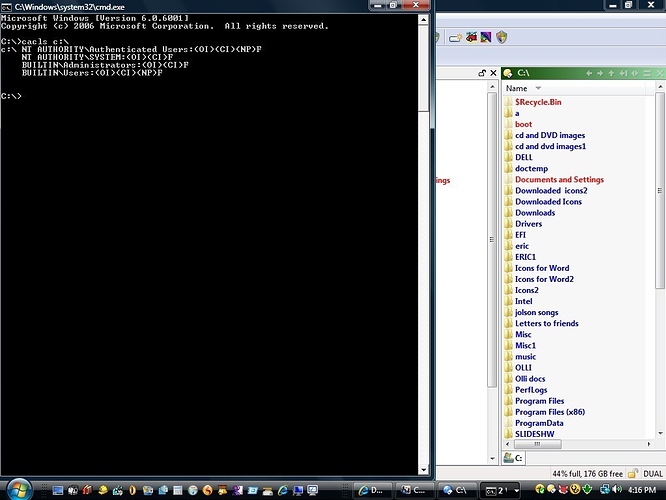Select the Icons for Word2 folder
The width and height of the screenshot is (666, 500).
(x=544, y=279)
